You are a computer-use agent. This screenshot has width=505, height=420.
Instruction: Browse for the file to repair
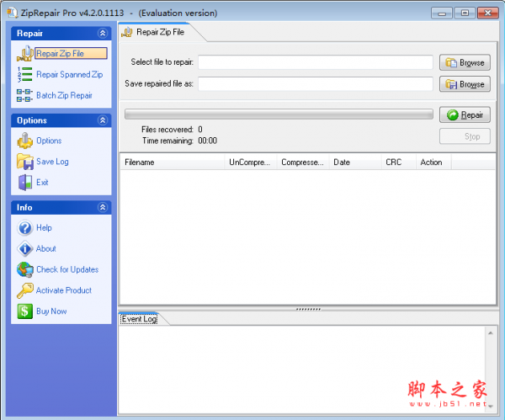click(x=465, y=62)
